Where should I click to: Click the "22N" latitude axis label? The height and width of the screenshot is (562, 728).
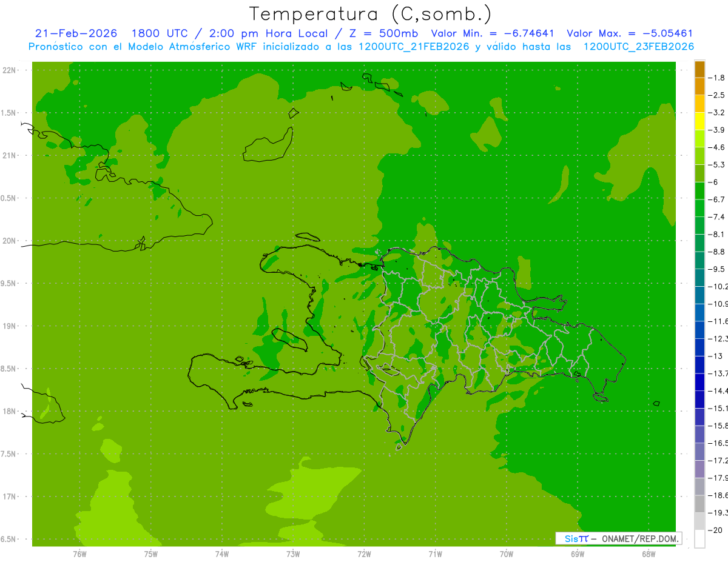(10, 70)
